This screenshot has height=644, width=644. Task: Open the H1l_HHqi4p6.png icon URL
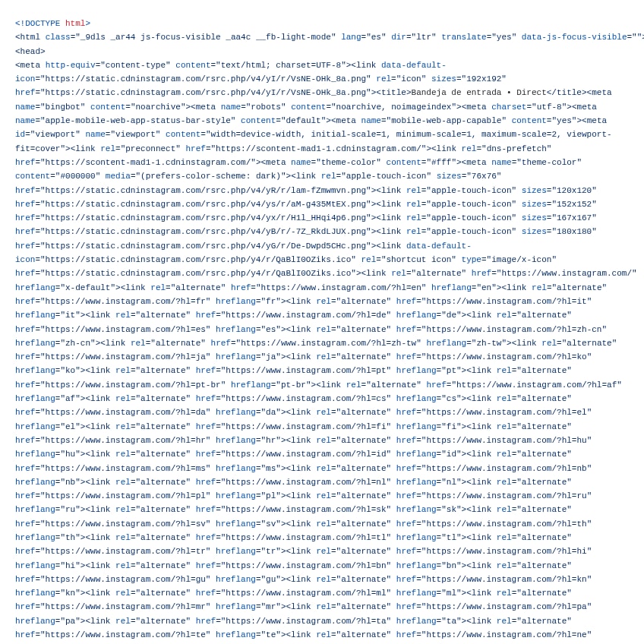205,218
